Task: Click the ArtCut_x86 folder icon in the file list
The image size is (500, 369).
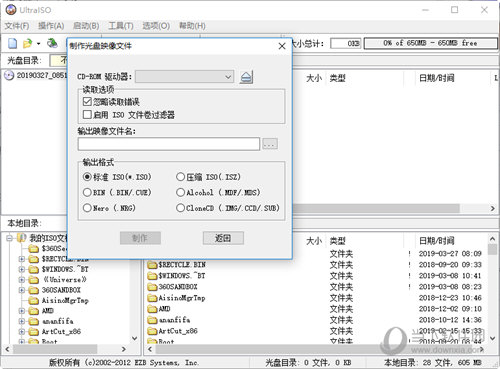Action: tap(152, 331)
